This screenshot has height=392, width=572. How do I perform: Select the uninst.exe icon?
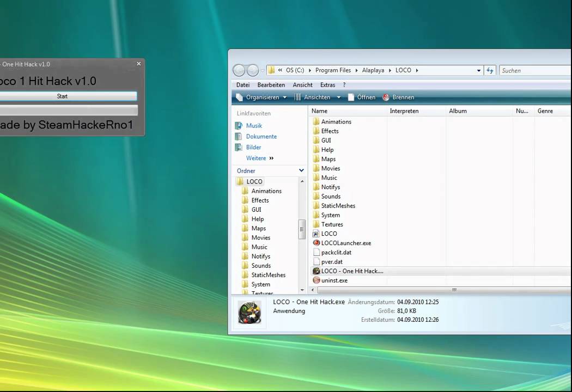coord(317,280)
